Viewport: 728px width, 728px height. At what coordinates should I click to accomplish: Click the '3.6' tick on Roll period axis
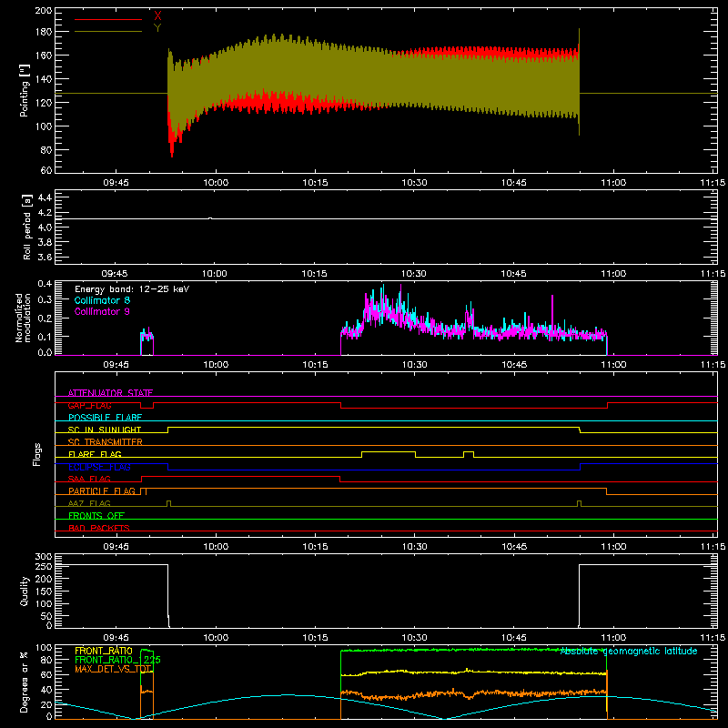45,257
